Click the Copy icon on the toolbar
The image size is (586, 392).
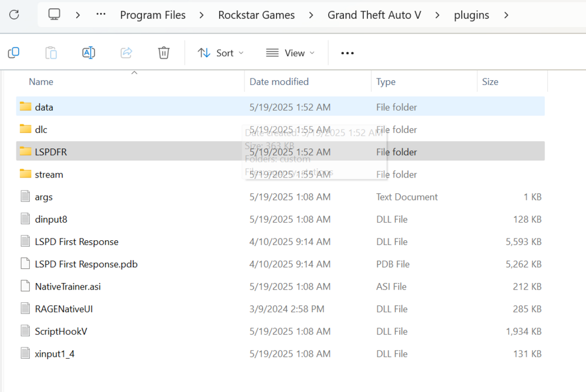click(x=13, y=52)
